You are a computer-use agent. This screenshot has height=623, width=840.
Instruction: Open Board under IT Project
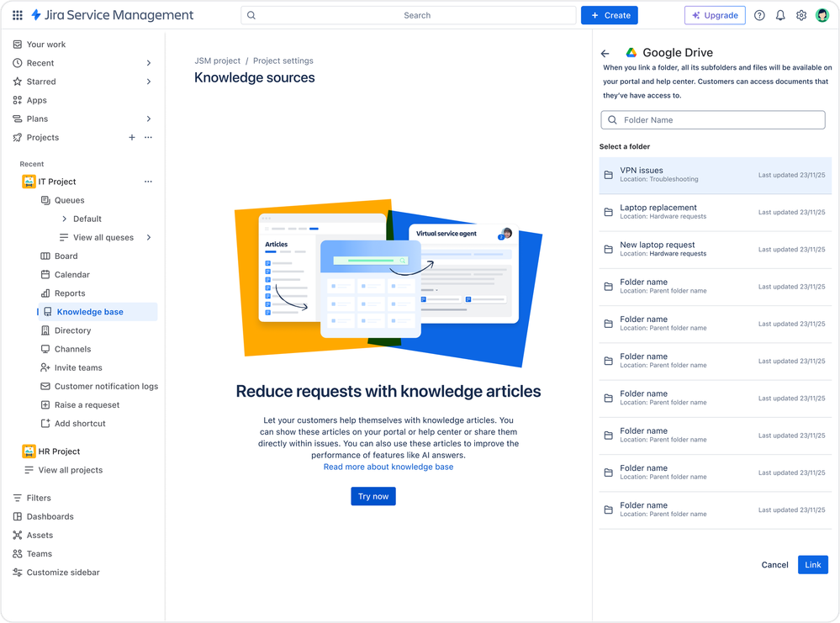[x=60, y=256]
